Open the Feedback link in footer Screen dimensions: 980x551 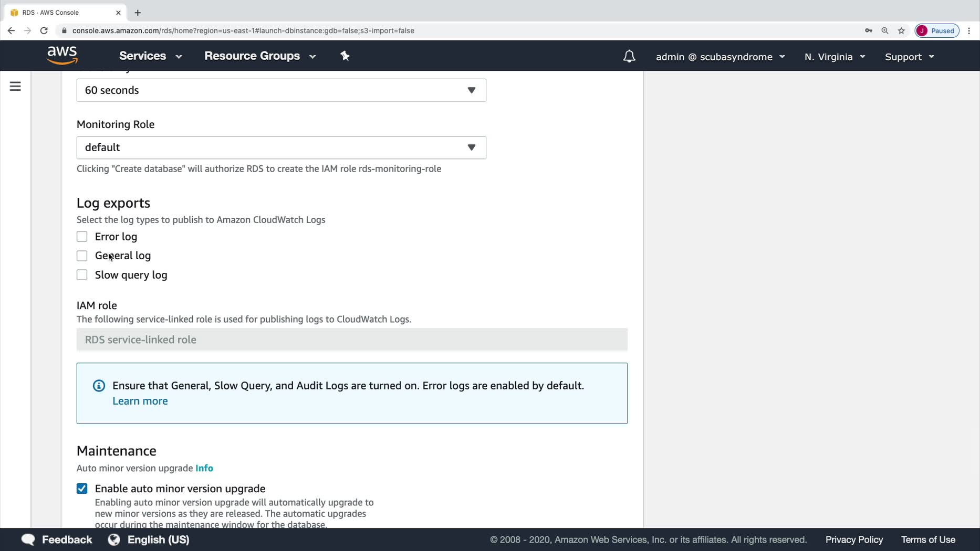click(x=67, y=539)
